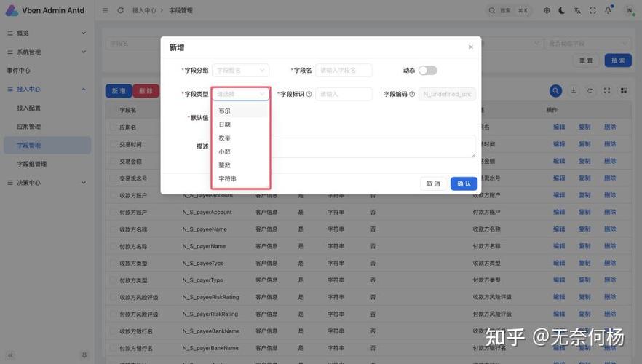Check the 收款方风险评级 row checkbox

(113, 297)
